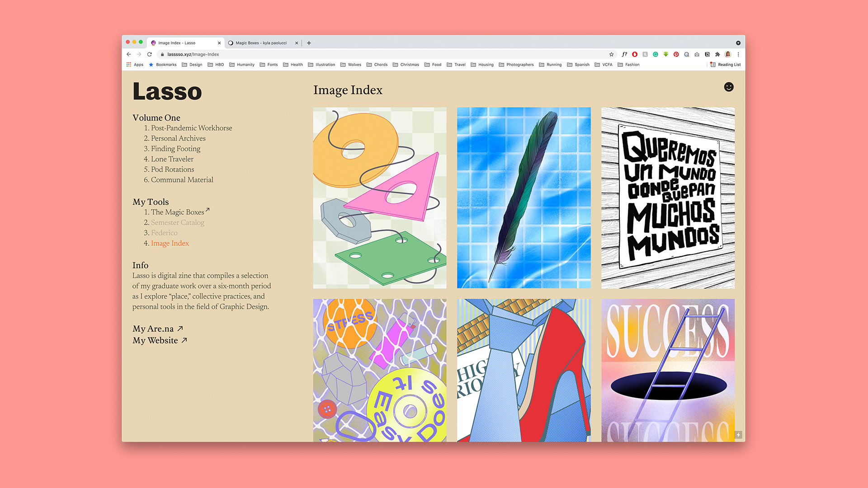Expand the Illustration bookmarks folder

click(321, 65)
